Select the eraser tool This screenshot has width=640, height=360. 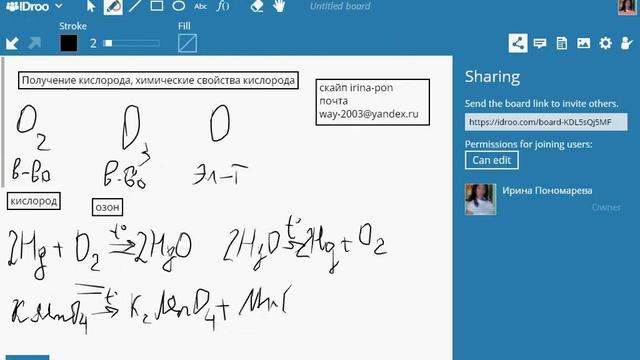(257, 6)
